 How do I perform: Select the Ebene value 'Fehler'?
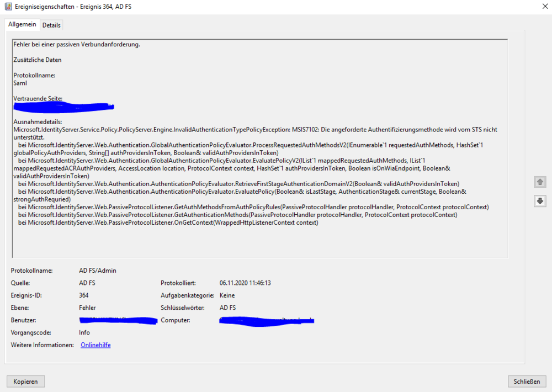click(x=87, y=308)
